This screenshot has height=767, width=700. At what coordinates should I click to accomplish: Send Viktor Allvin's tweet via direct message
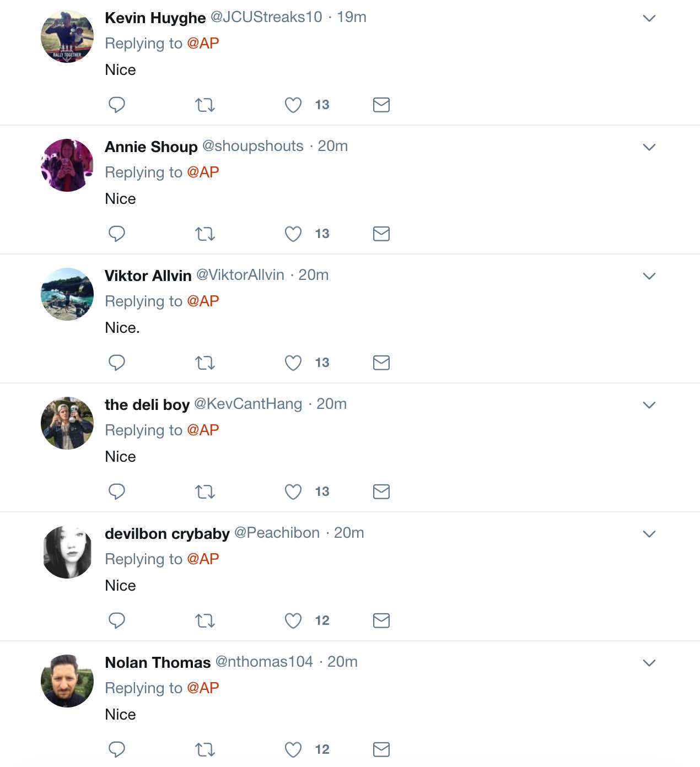(381, 363)
